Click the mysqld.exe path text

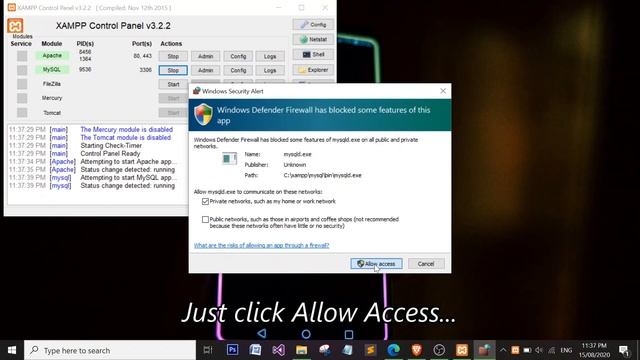(x=322, y=175)
